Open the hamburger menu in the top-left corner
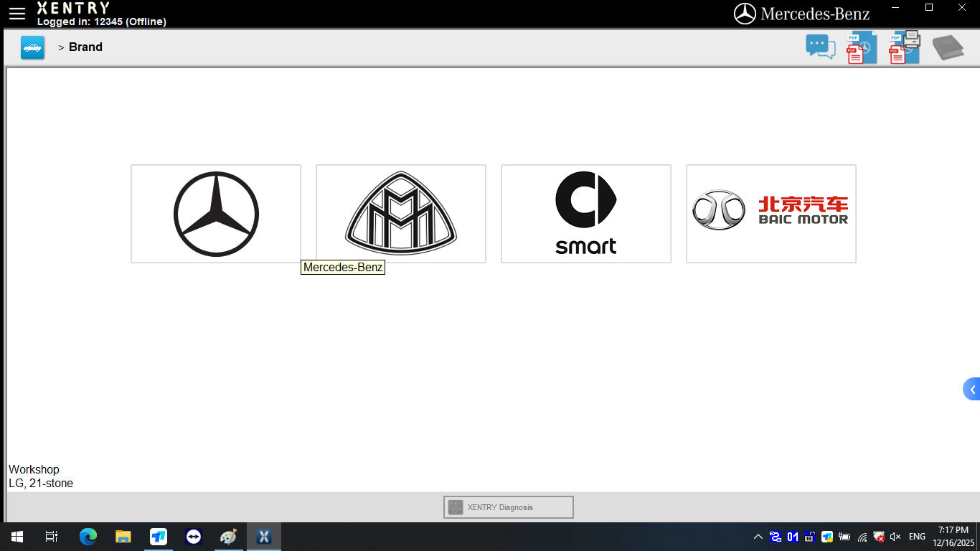The width and height of the screenshot is (980, 551). pyautogui.click(x=16, y=13)
